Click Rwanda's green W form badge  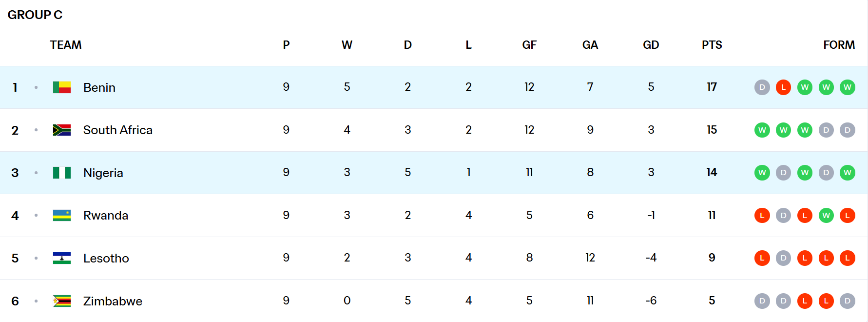826,215
